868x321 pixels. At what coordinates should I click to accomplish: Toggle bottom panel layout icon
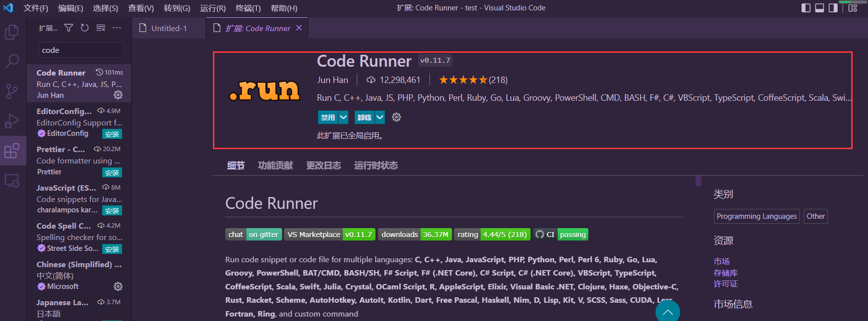[820, 8]
